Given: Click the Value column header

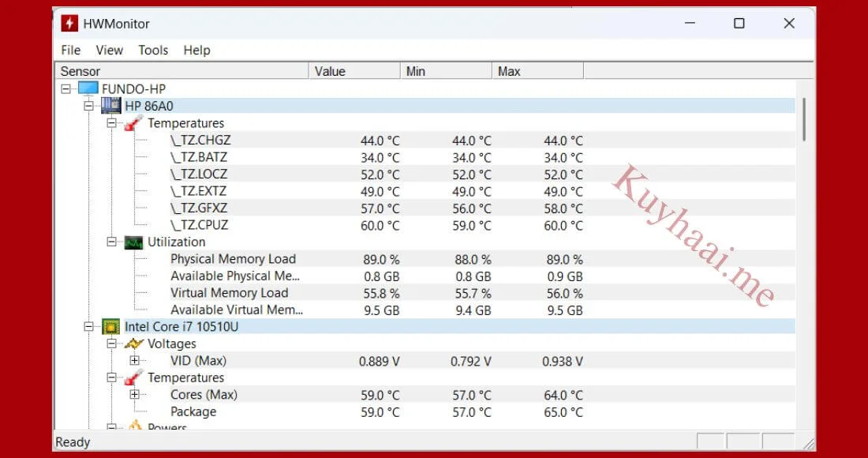Looking at the screenshot, I should tap(354, 71).
